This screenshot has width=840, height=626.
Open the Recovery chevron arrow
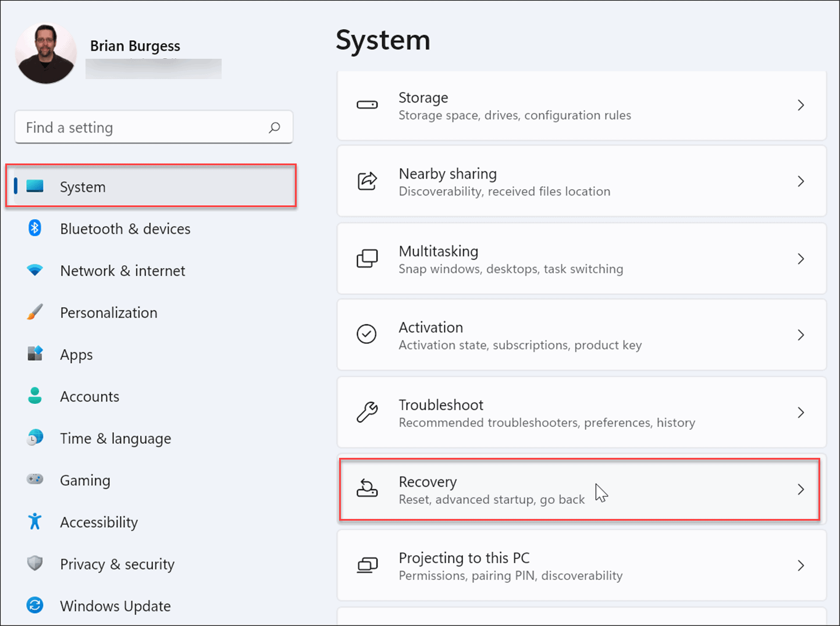801,490
